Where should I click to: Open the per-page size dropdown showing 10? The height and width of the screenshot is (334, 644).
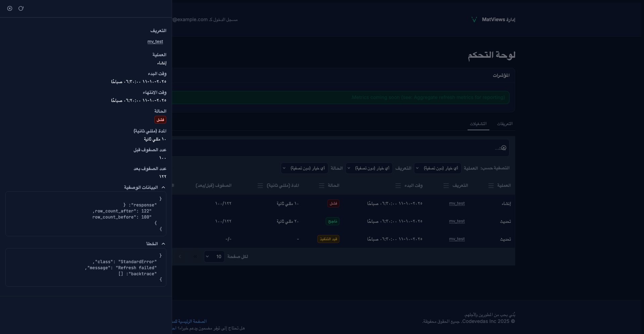[x=214, y=256]
